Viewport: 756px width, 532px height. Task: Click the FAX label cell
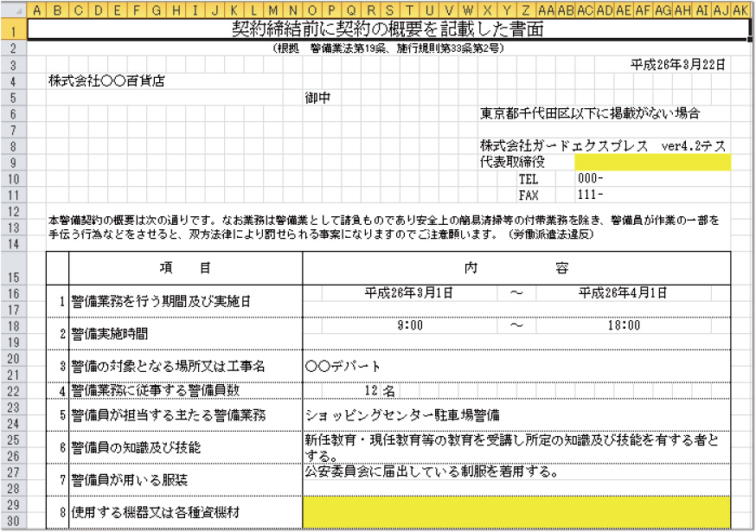[x=529, y=195]
